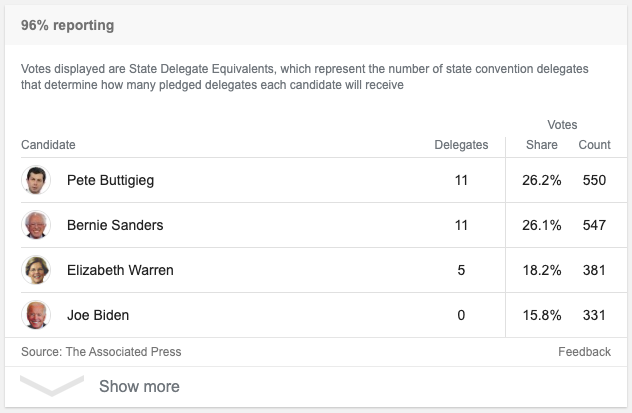Click Buttigieg's 26.2% vote share

coord(543,181)
